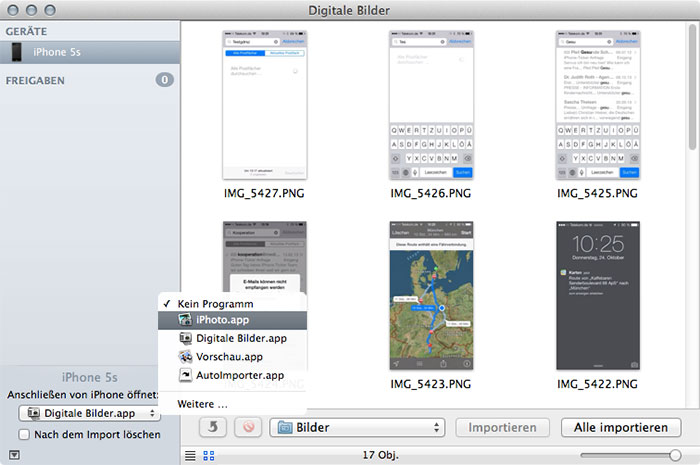700x465 pixels.
Task: Select map thumbnail IMG_5423.PNG
Action: 431,295
